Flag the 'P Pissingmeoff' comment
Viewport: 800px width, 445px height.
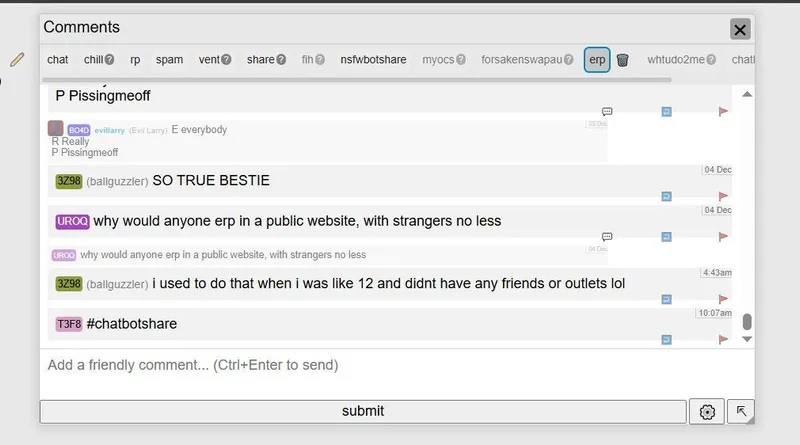coord(723,112)
